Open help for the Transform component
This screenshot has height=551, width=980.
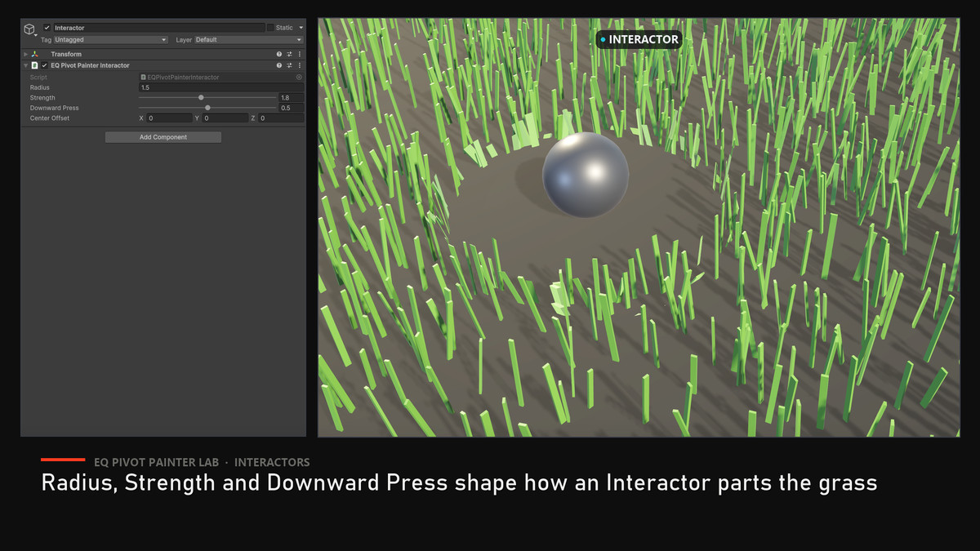point(279,55)
